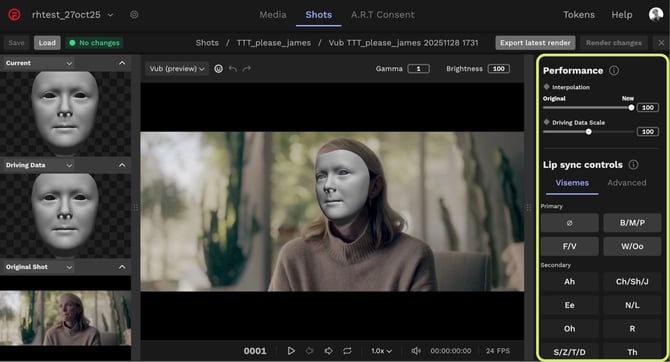
Task: Toggle Driving Data Scale keyframe diamond
Action: coord(547,122)
